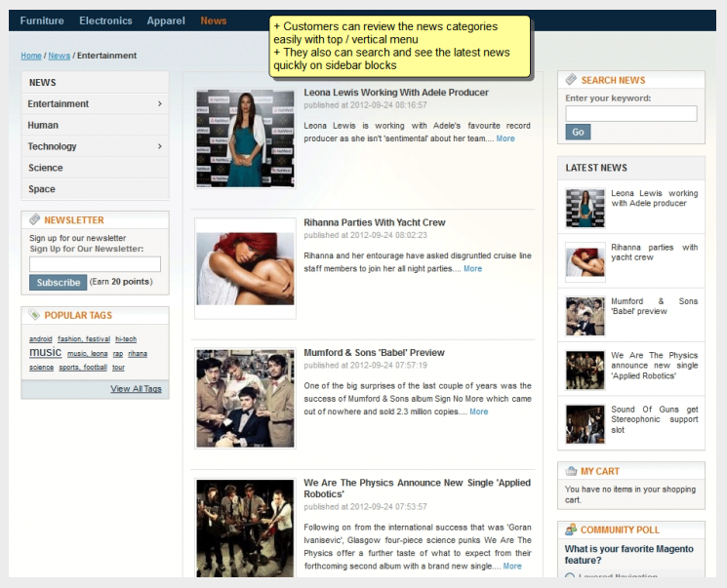Select the sports, football tag
Image resolution: width=727 pixels, height=588 pixels.
pos(83,368)
